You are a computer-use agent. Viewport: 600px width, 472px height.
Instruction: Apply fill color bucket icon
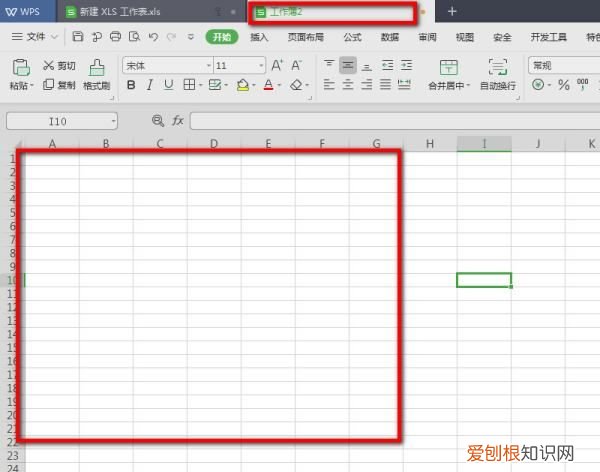[243, 85]
